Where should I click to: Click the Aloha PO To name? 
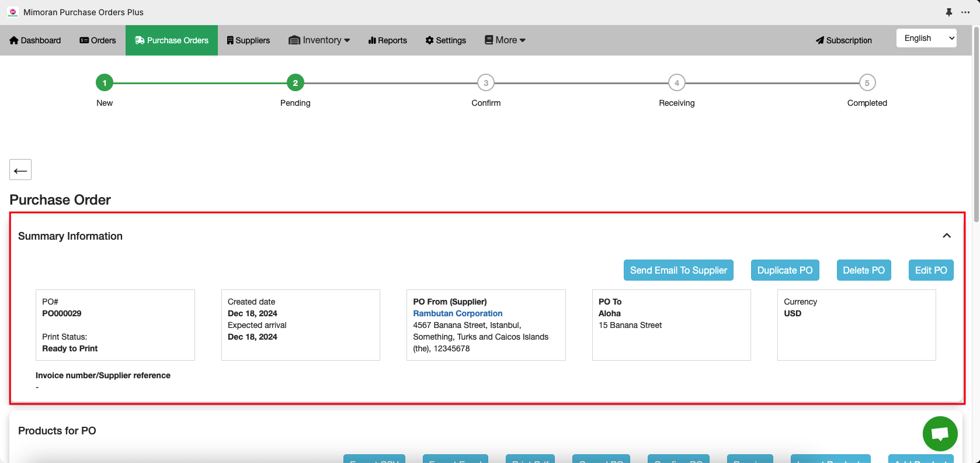pyautogui.click(x=610, y=313)
